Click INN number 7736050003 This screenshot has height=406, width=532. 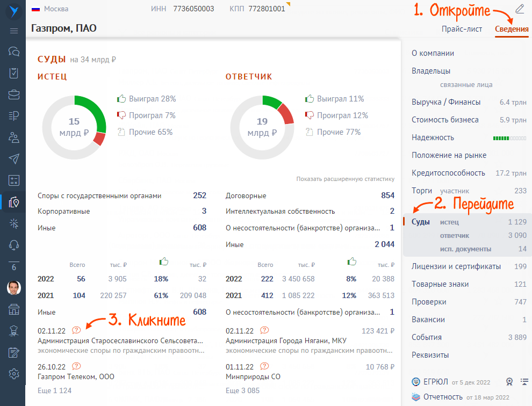click(x=193, y=9)
